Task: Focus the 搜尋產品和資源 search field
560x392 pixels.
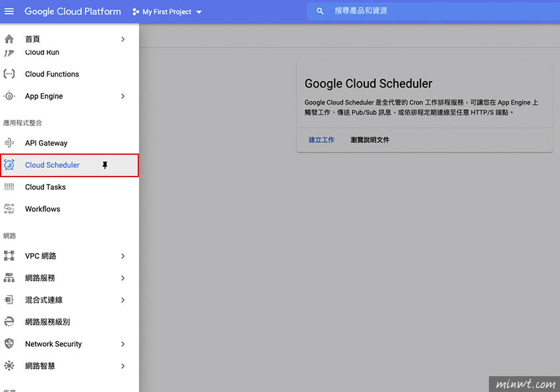Action: coord(434,11)
